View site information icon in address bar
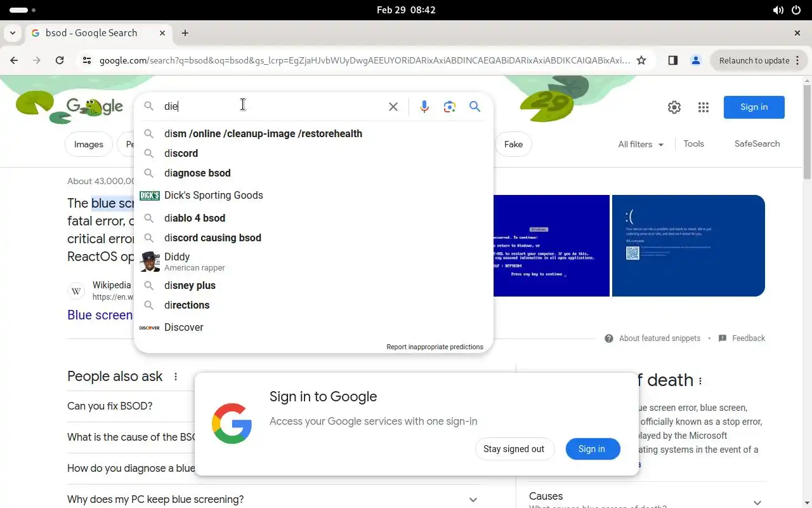Image resolution: width=812 pixels, height=508 pixels. 87,60
